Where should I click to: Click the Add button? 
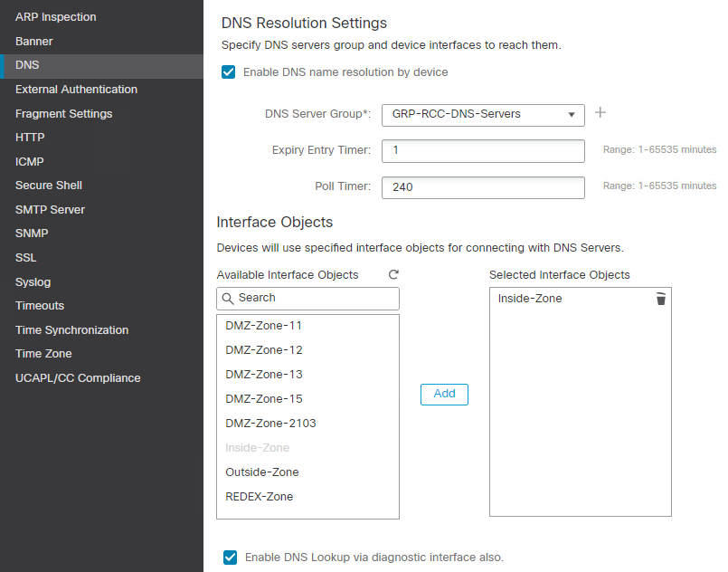click(x=444, y=394)
